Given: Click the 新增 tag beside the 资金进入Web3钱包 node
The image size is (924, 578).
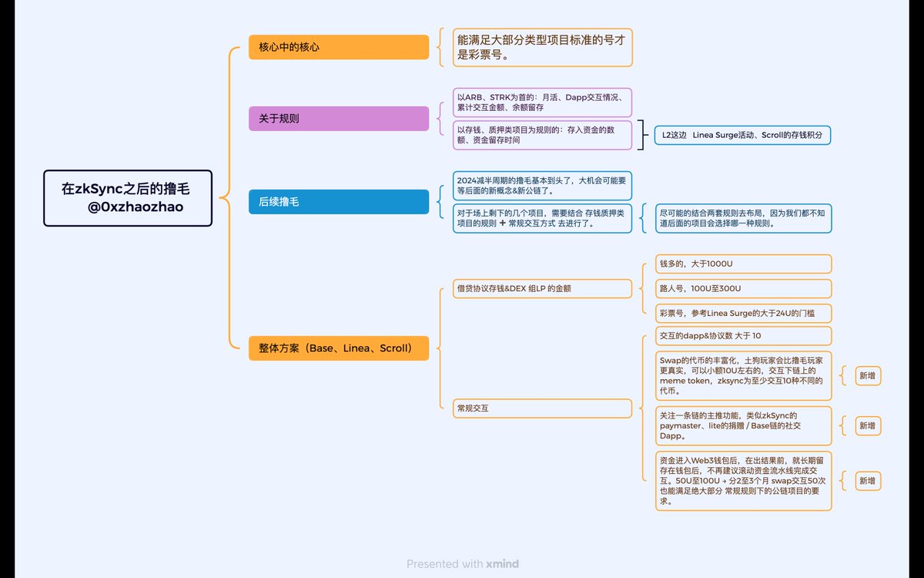Looking at the screenshot, I should coord(868,480).
